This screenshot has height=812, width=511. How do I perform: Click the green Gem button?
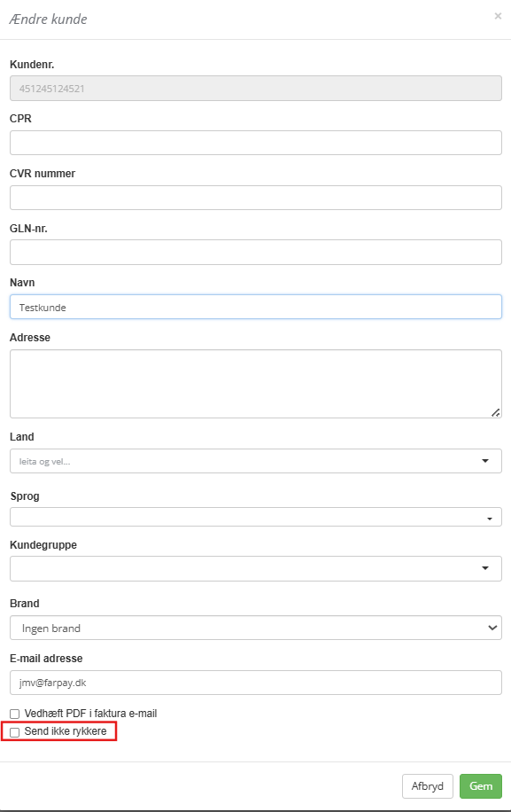tap(481, 786)
